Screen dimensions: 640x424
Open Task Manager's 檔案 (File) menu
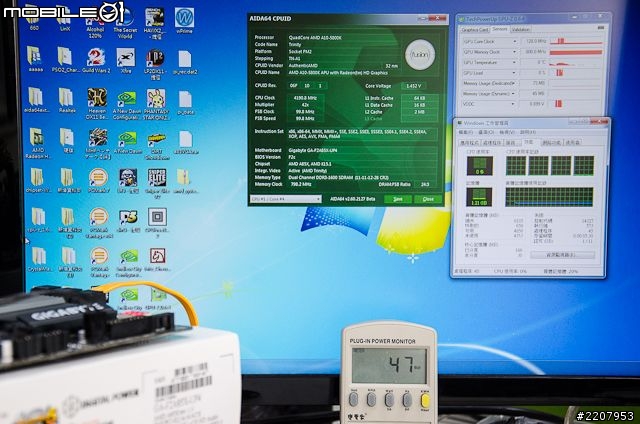(465, 132)
